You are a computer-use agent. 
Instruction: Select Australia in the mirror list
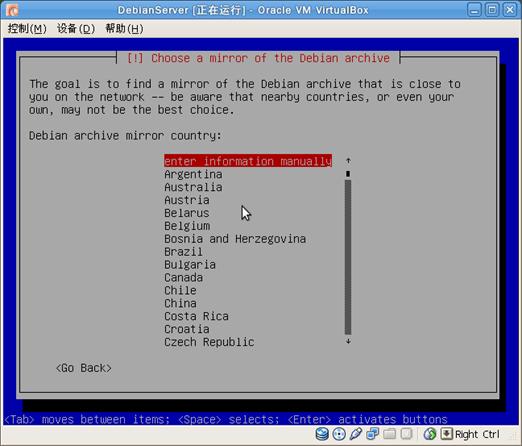coord(193,187)
